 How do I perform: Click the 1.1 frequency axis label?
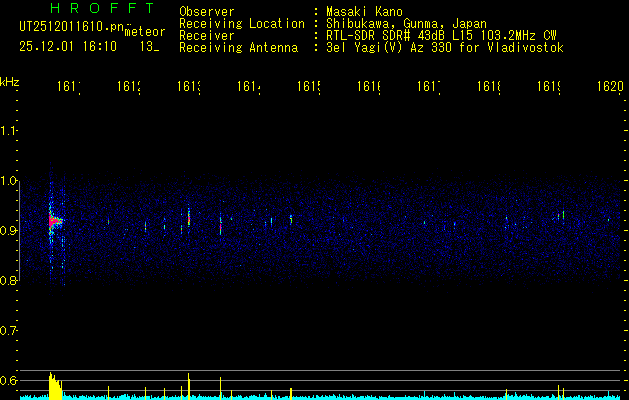click(x=9, y=130)
